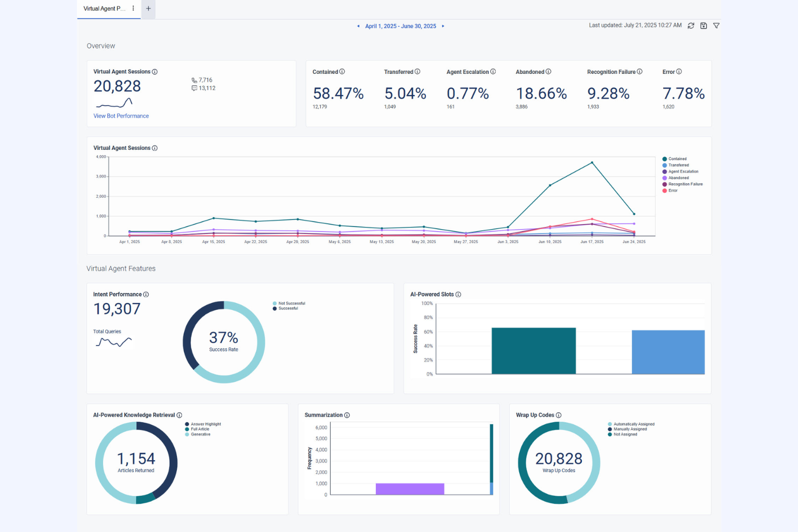Show info for Error metric

coord(679,72)
